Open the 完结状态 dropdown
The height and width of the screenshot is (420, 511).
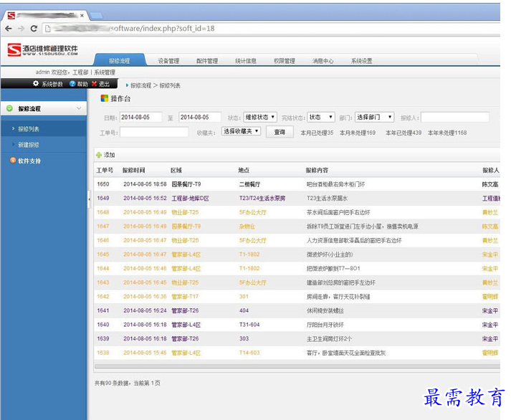coord(321,117)
